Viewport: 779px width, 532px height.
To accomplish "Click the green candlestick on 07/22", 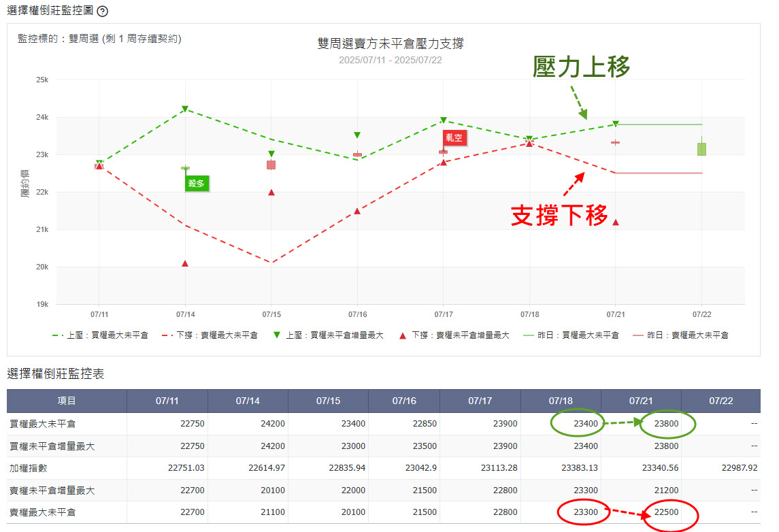I will [x=701, y=149].
